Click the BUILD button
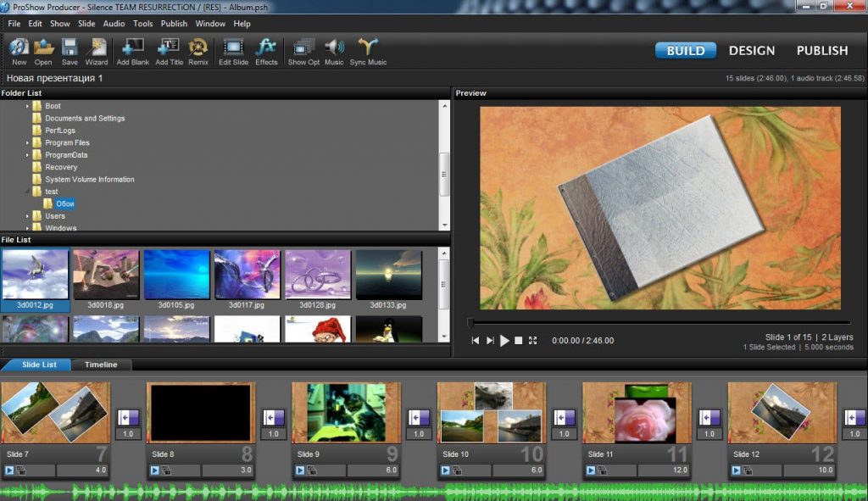Viewport: 868px width, 501px height. point(685,51)
